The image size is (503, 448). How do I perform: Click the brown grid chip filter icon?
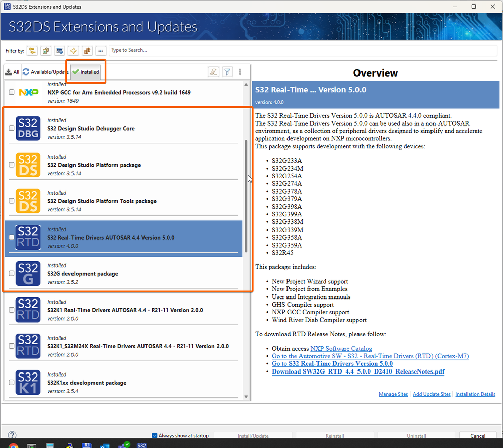87,51
